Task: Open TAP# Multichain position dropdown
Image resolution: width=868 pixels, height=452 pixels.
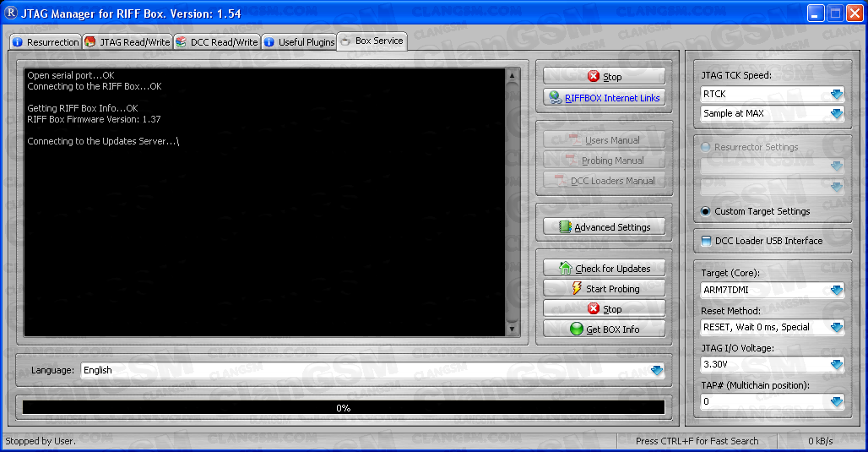Action: pyautogui.click(x=837, y=401)
